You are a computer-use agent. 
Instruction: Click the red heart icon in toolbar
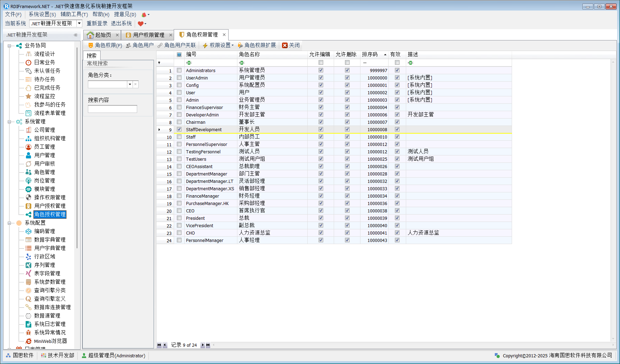(x=141, y=24)
